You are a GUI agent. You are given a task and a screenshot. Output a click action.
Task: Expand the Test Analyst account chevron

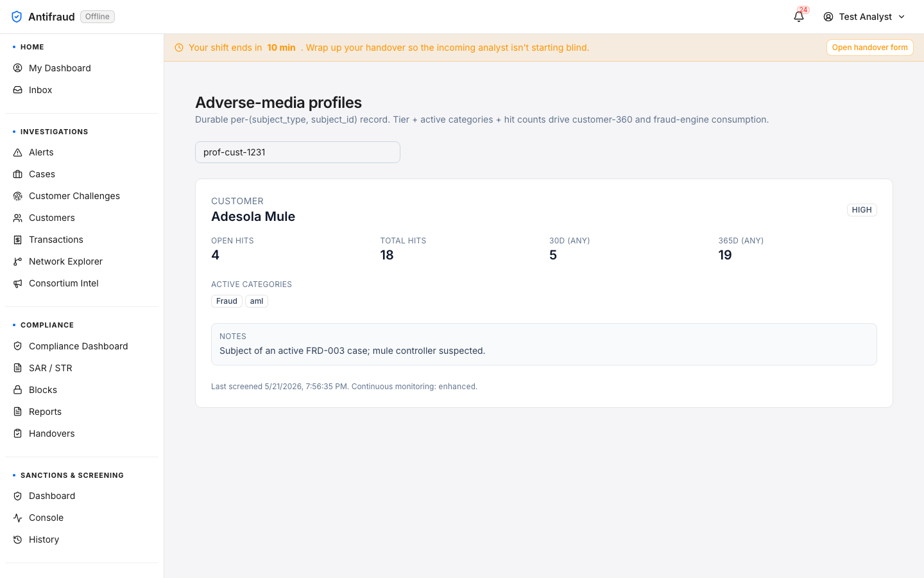click(902, 17)
